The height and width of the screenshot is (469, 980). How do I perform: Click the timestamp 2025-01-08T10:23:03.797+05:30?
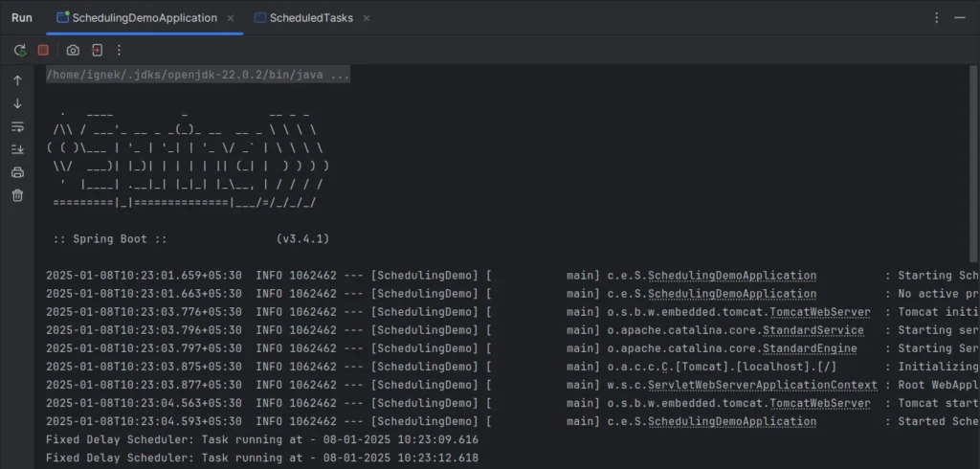coord(144,348)
